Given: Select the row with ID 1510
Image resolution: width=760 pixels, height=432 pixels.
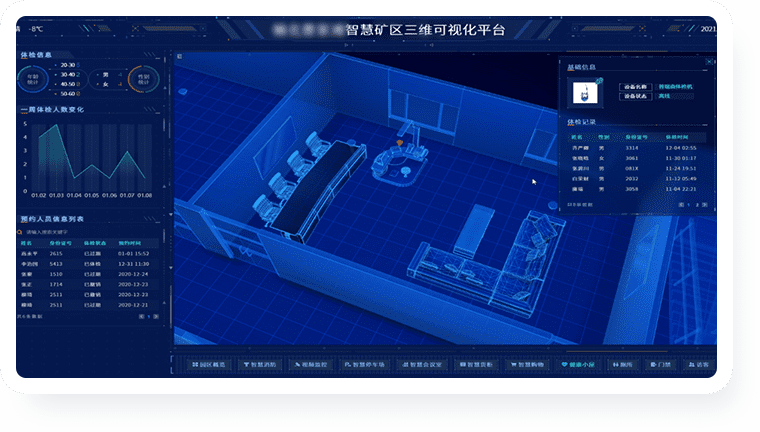Looking at the screenshot, I should [88, 274].
